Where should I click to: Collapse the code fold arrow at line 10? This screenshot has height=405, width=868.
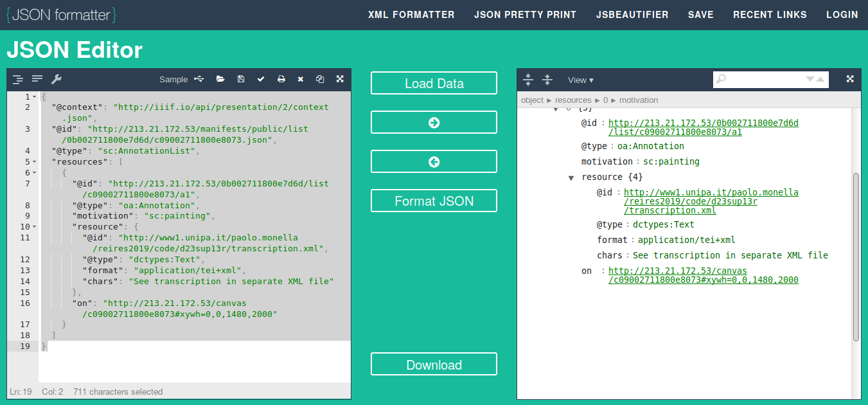click(34, 227)
